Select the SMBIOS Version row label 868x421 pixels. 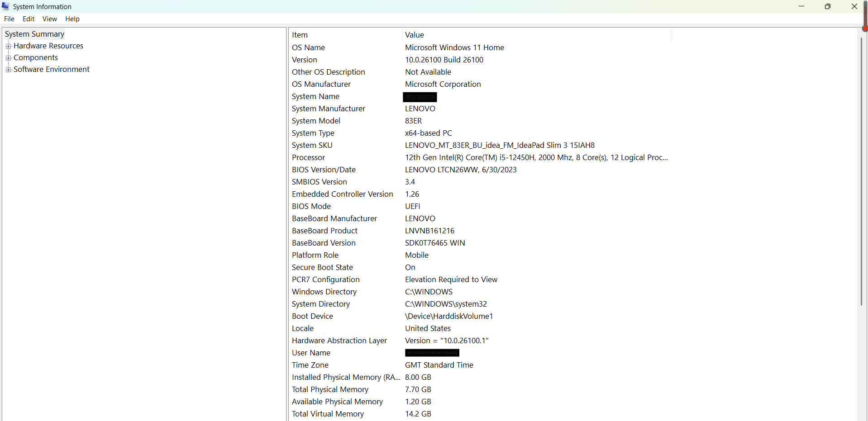[320, 182]
